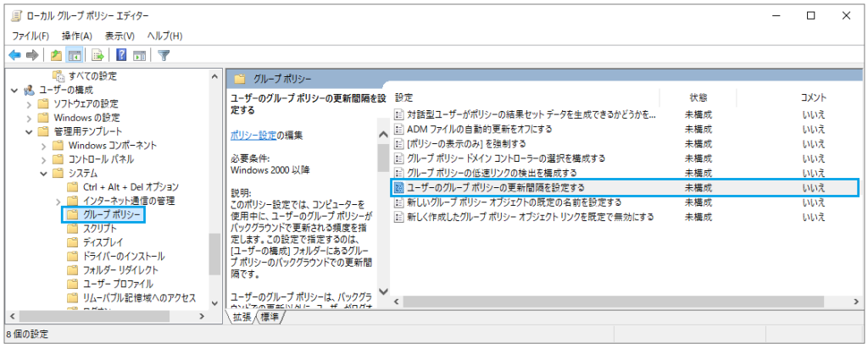This screenshot has height=349, width=868.
Task: Select the フォルダー リダイレクト tree item
Action: [x=120, y=270]
